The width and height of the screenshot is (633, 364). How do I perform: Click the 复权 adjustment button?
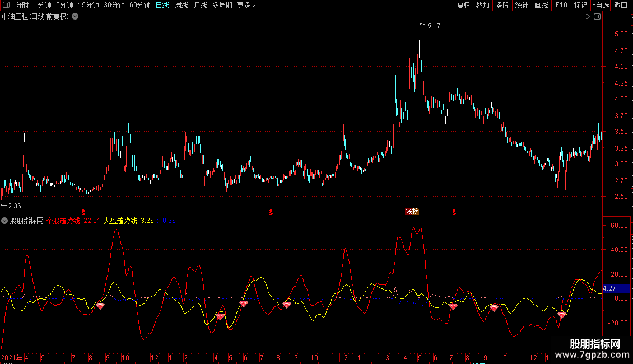(463, 5)
